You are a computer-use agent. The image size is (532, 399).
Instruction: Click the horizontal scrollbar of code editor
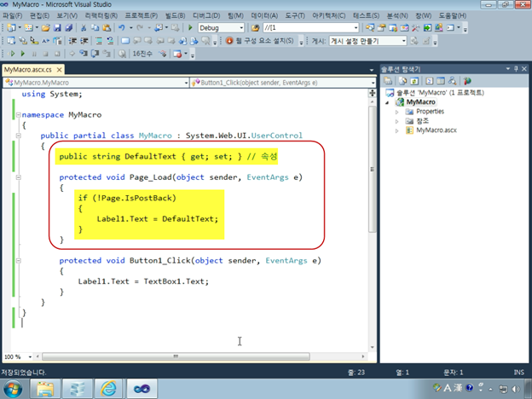(176, 356)
